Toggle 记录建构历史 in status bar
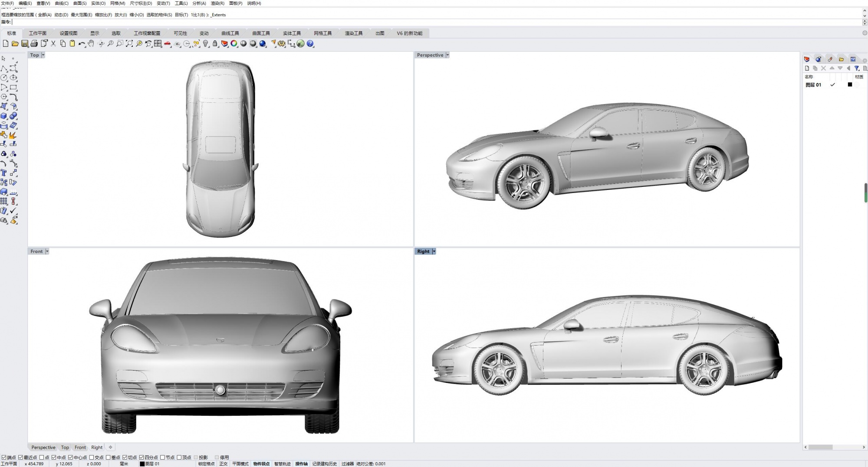Viewport: 868px width, 467px height. click(324, 464)
